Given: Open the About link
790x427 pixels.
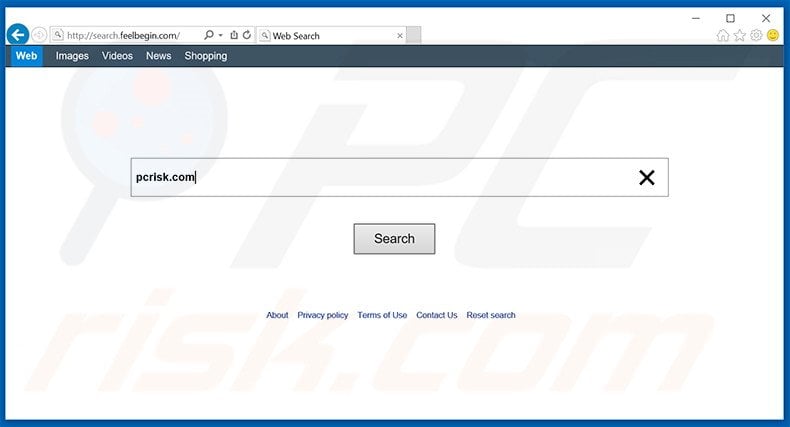Looking at the screenshot, I should tap(277, 315).
